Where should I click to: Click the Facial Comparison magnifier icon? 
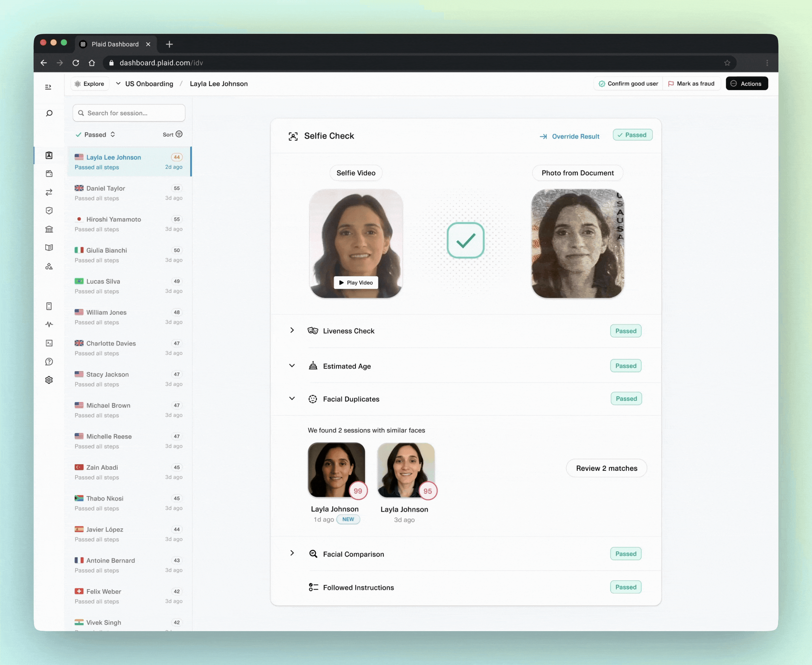[313, 554]
